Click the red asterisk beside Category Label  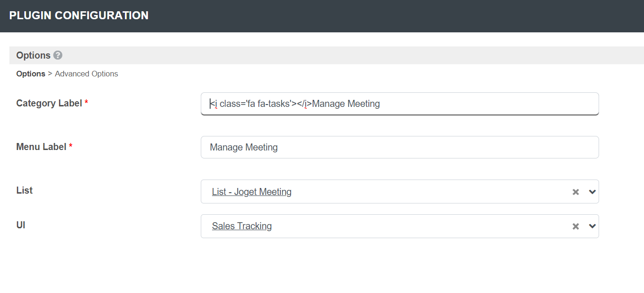(x=87, y=103)
